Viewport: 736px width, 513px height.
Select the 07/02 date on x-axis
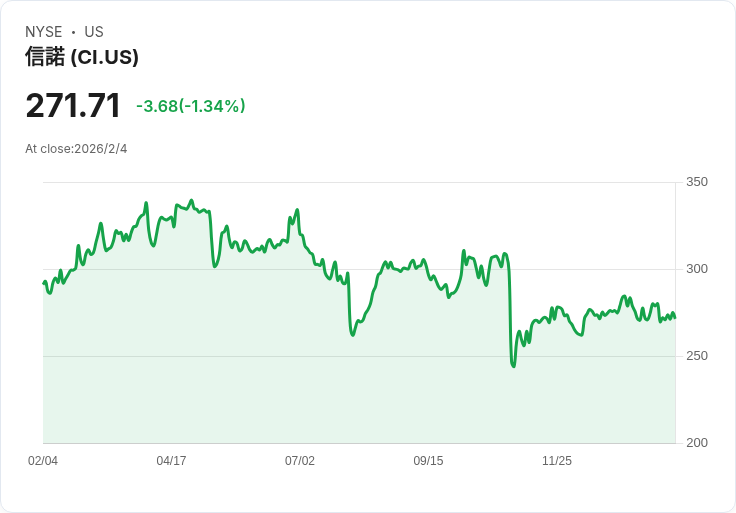[x=300, y=461]
